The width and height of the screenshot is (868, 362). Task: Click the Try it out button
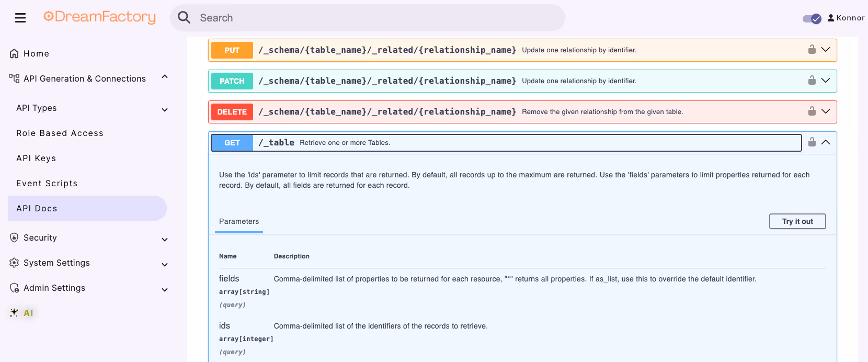(797, 221)
